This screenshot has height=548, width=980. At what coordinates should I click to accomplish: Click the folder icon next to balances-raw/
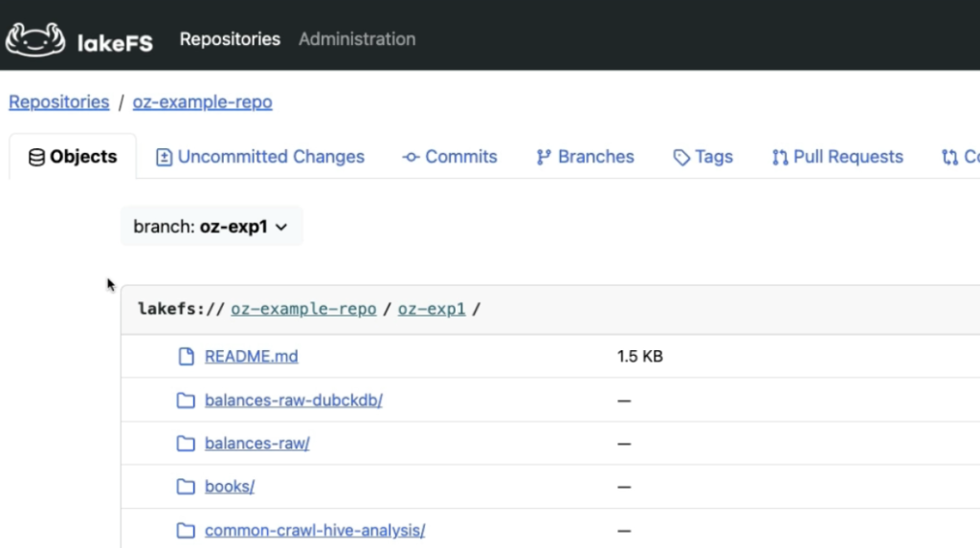click(x=186, y=443)
